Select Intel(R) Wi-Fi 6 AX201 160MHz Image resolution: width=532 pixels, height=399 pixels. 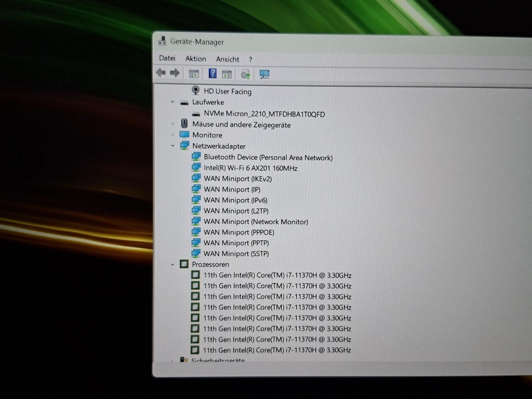(250, 168)
